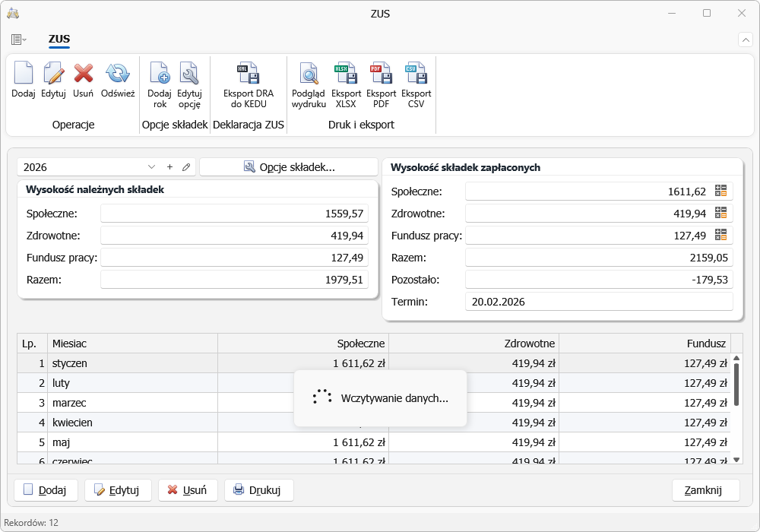Click the Zdrowotne value in maj row
This screenshot has height=532, width=760.
tap(534, 442)
